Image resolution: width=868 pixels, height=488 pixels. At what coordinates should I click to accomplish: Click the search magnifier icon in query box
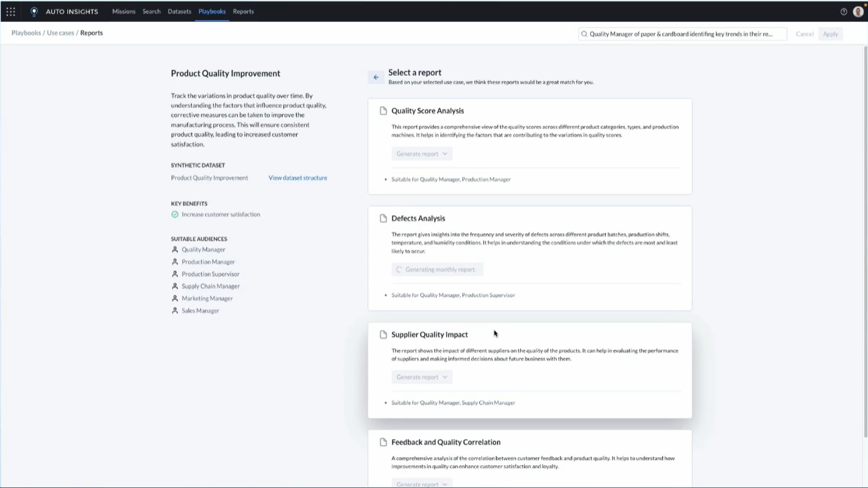pyautogui.click(x=584, y=34)
